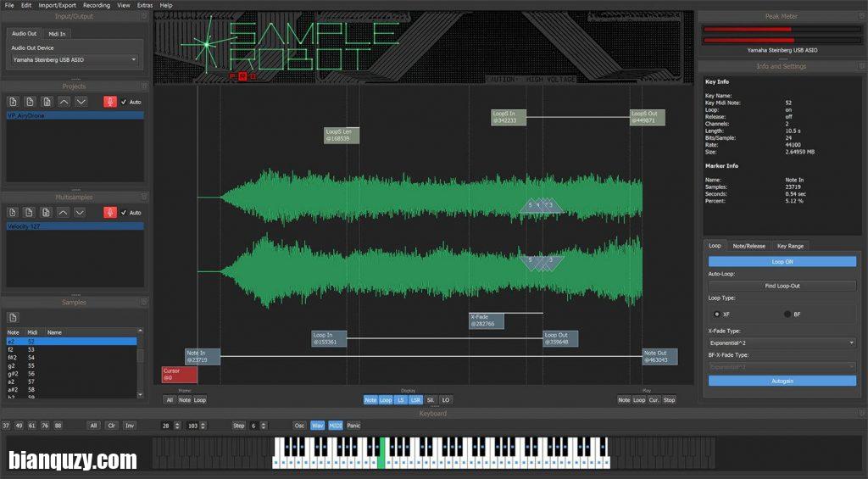868x479 pixels.
Task: Select the BF loop type radio button
Action: [x=787, y=314]
